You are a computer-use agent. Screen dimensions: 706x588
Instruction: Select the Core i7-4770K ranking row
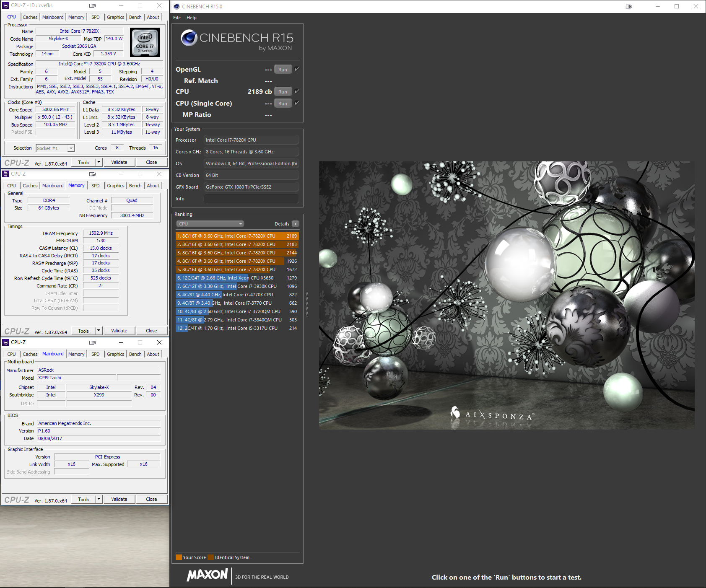point(237,295)
